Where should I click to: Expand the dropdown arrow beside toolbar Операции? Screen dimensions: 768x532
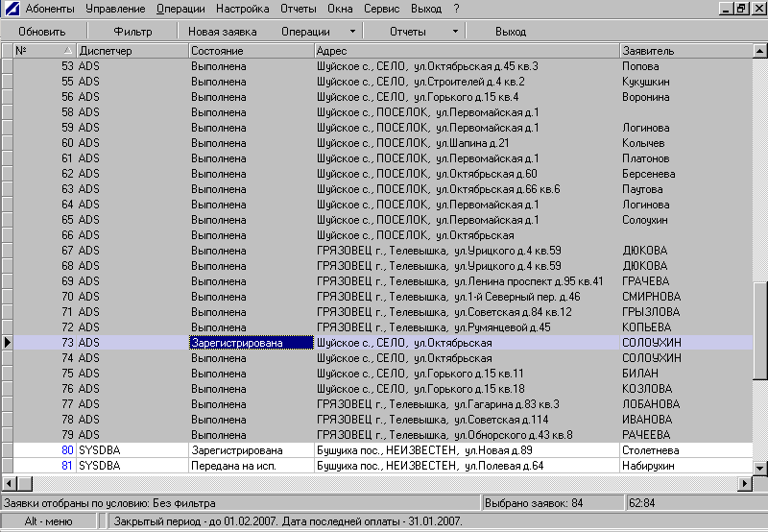(x=352, y=32)
